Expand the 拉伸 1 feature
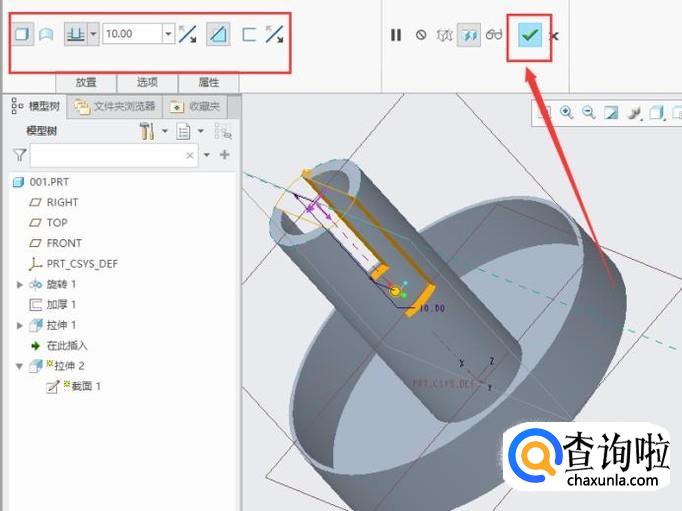This screenshot has height=511, width=682. click(20, 325)
